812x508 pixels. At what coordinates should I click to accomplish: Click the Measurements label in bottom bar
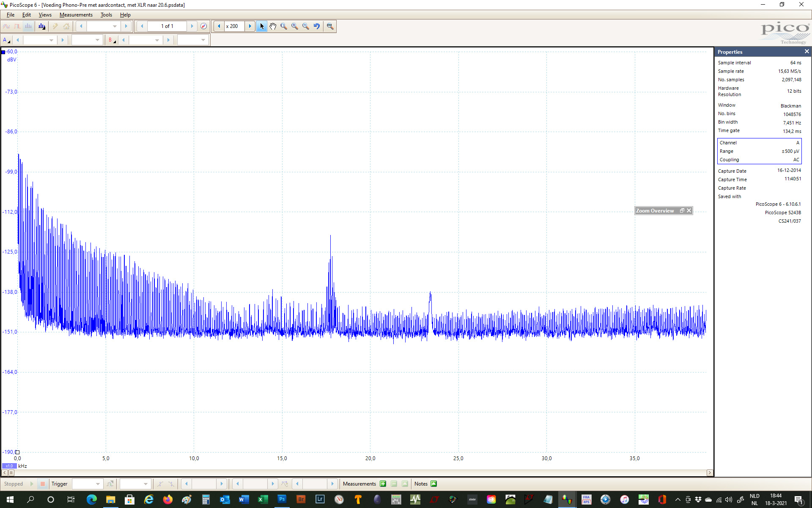pos(359,484)
